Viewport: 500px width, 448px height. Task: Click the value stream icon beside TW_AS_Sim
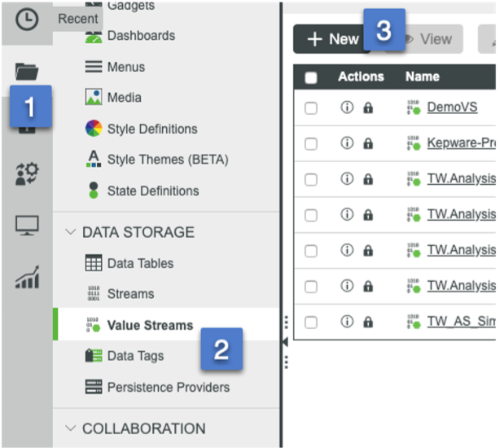414,322
